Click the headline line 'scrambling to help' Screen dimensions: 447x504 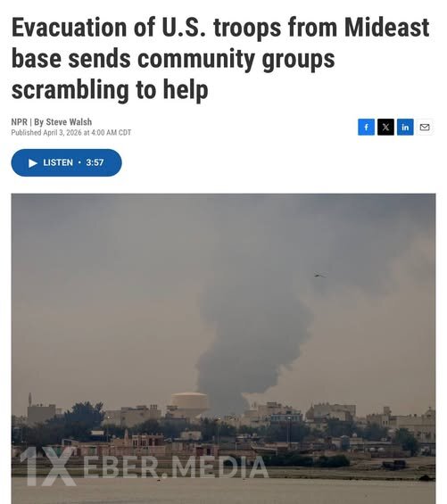(x=110, y=90)
